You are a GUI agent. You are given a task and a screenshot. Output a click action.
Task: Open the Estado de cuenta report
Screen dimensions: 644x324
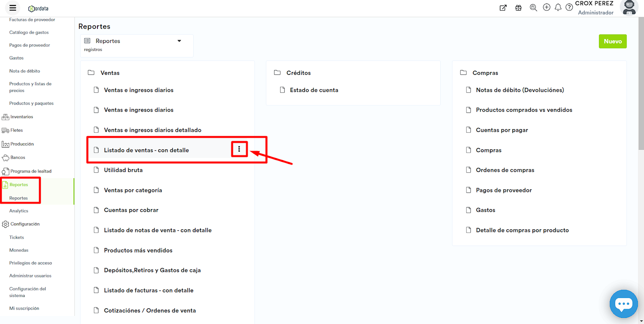tap(314, 90)
